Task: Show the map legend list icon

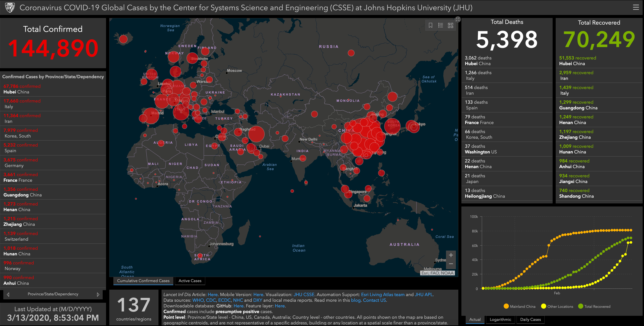Action: coord(441,25)
